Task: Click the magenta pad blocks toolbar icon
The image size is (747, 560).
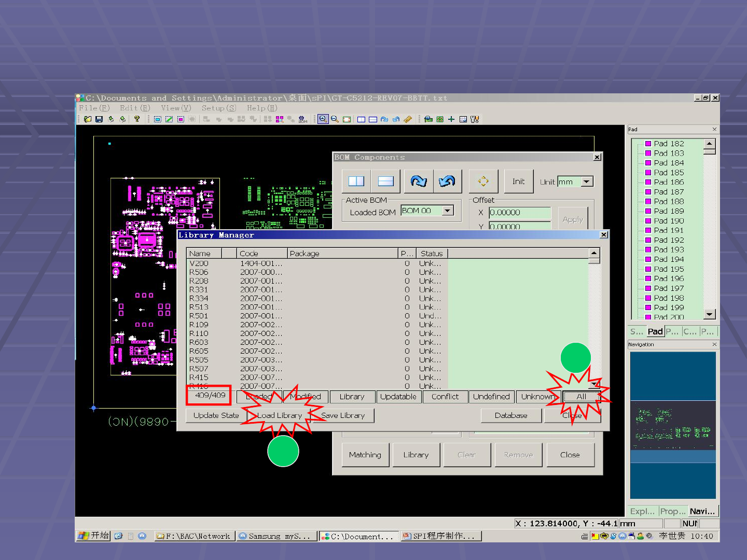Action: tap(280, 119)
